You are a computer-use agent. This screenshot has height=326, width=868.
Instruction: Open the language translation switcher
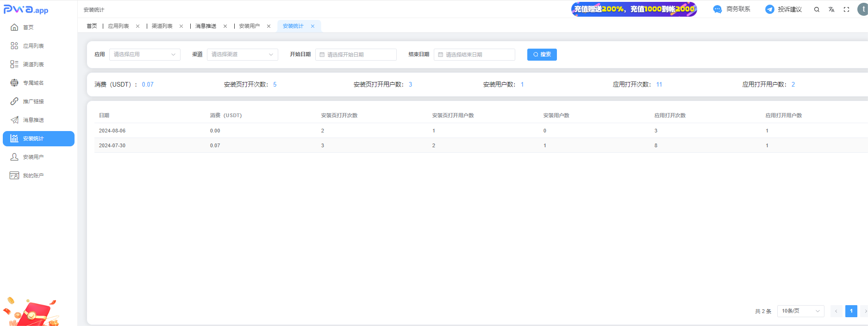tap(831, 9)
